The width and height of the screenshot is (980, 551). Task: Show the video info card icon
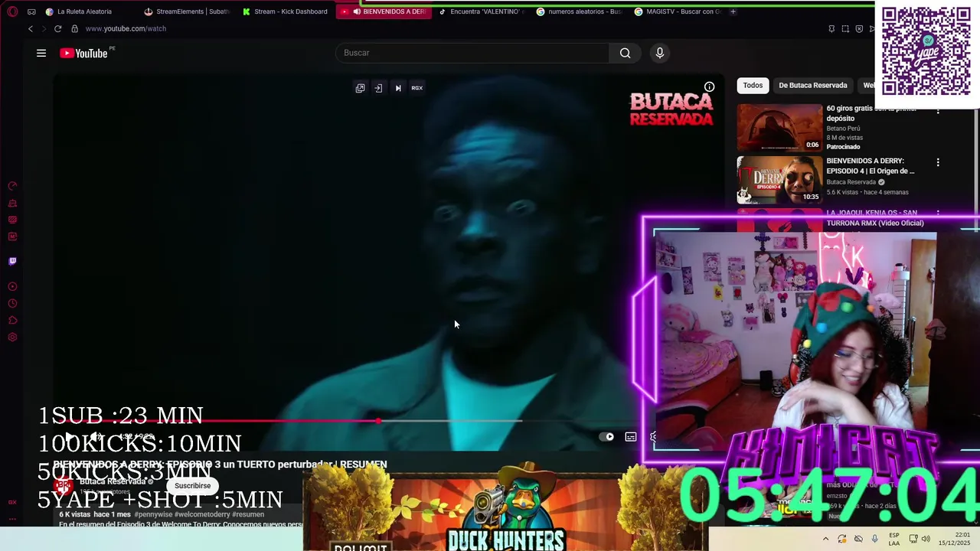709,86
